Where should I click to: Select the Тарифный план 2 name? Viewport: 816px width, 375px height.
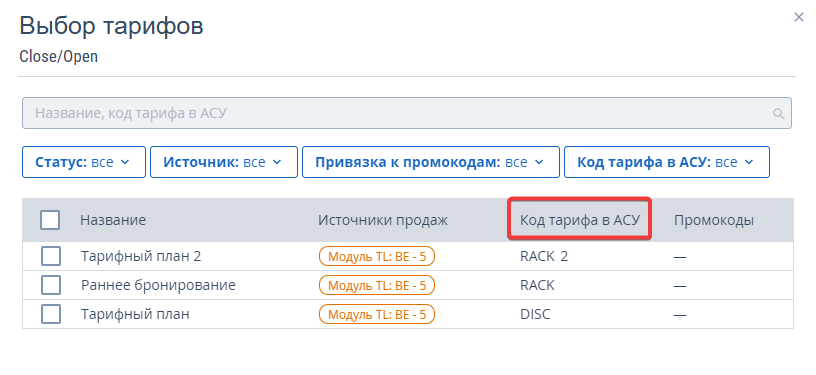click(141, 256)
